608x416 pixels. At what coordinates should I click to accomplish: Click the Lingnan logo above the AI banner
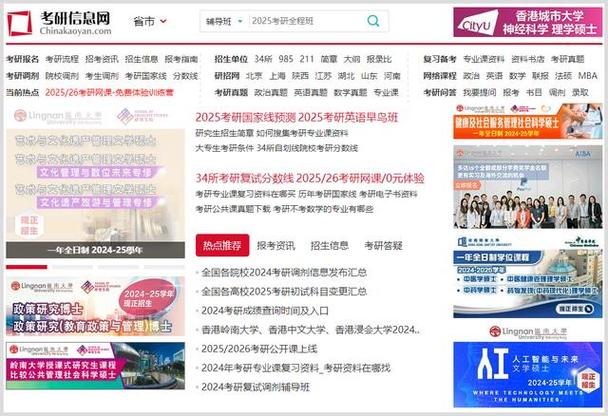[x=528, y=332]
